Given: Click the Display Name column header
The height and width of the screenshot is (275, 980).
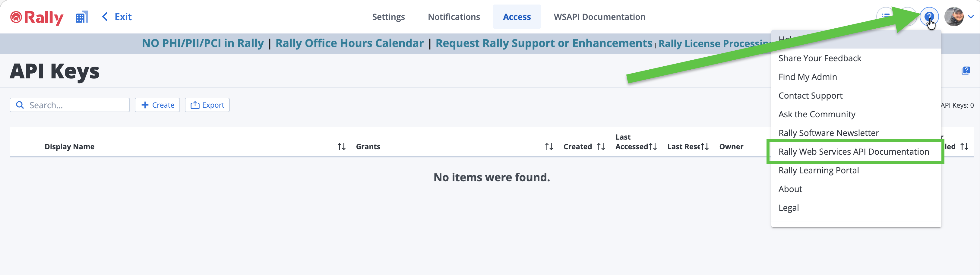Looking at the screenshot, I should [69, 147].
